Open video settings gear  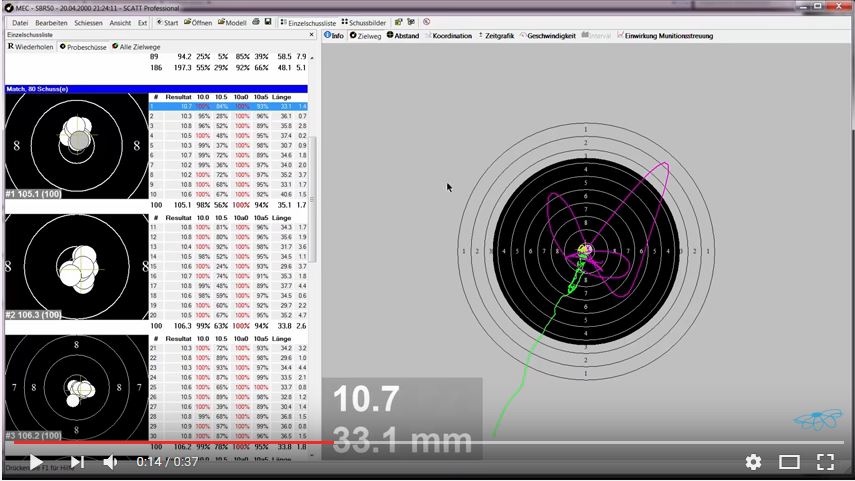(753, 462)
